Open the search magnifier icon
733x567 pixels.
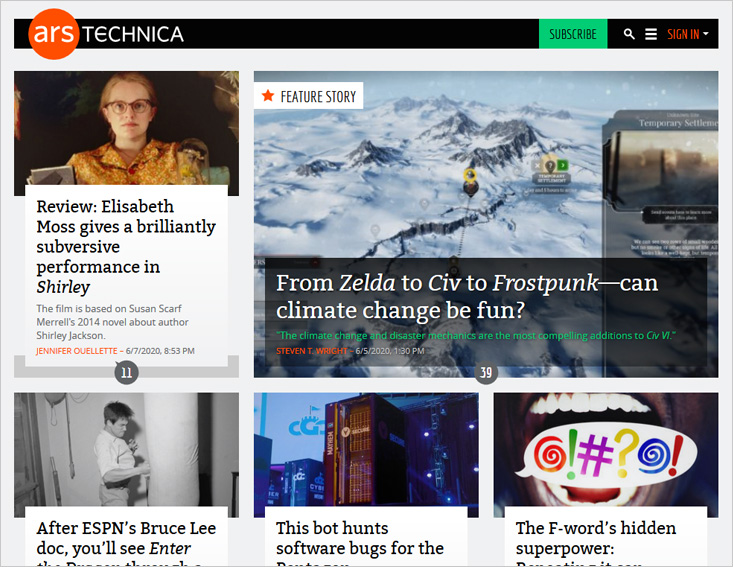[x=629, y=34]
